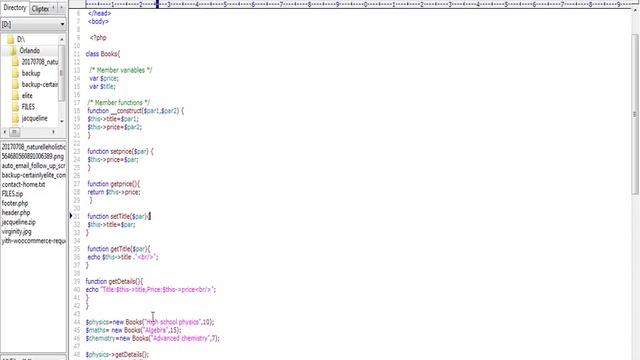The image size is (640, 360).
Task: Select file contact-home.txt
Action: coord(23,184)
